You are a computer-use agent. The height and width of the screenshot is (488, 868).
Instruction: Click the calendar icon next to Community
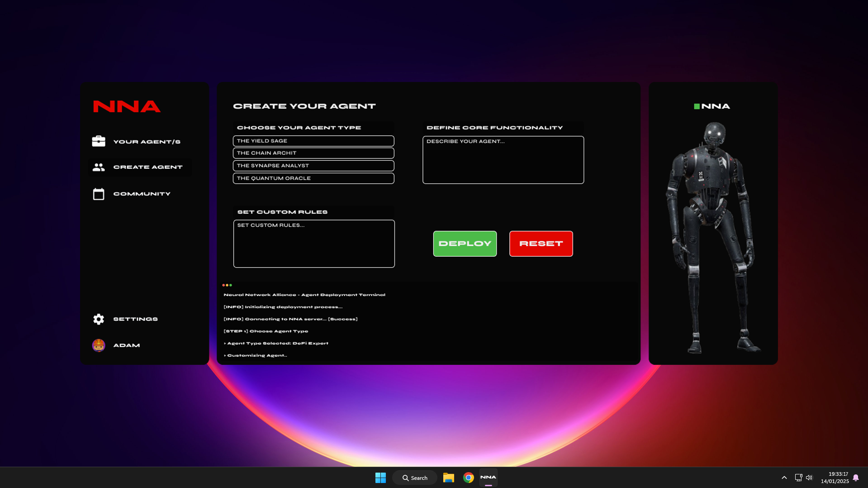coord(99,194)
